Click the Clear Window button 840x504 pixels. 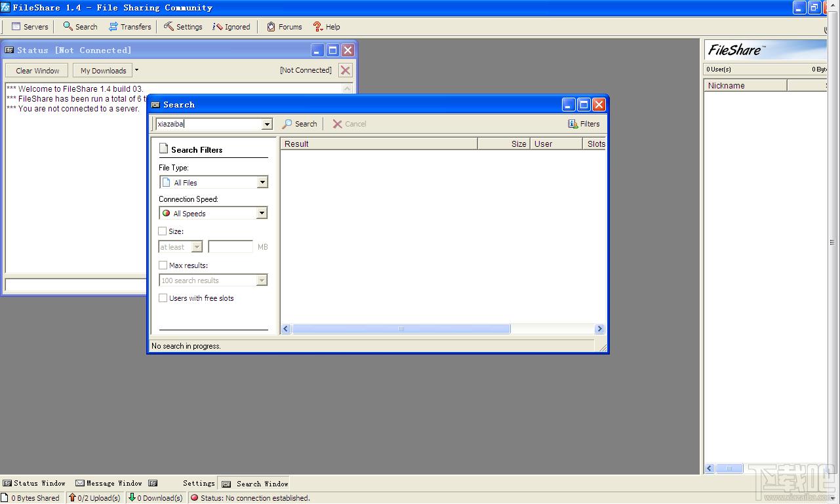(x=37, y=71)
